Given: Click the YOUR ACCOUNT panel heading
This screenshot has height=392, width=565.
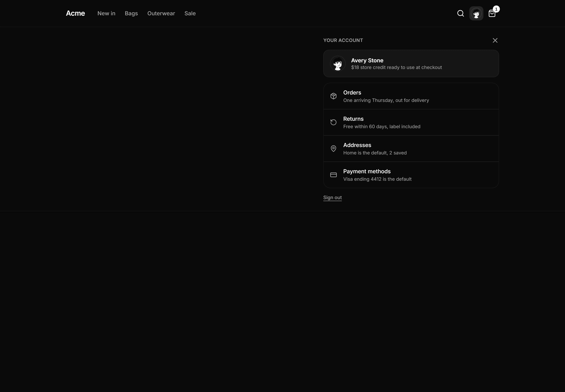Looking at the screenshot, I should click(343, 40).
